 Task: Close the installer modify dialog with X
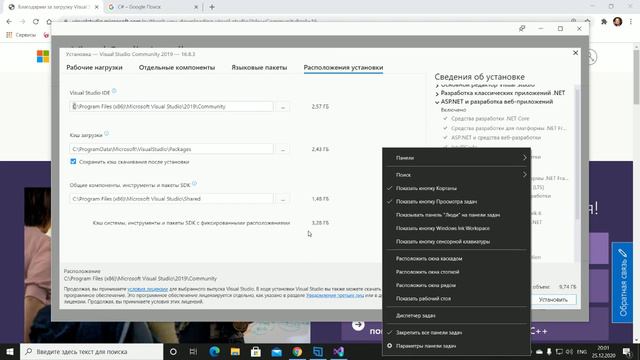pyautogui.click(x=576, y=53)
